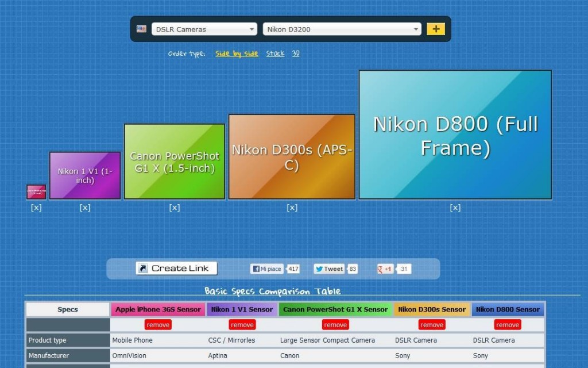Select the Nikon D800 Full Frame rectangle
588x368 pixels.
point(455,135)
